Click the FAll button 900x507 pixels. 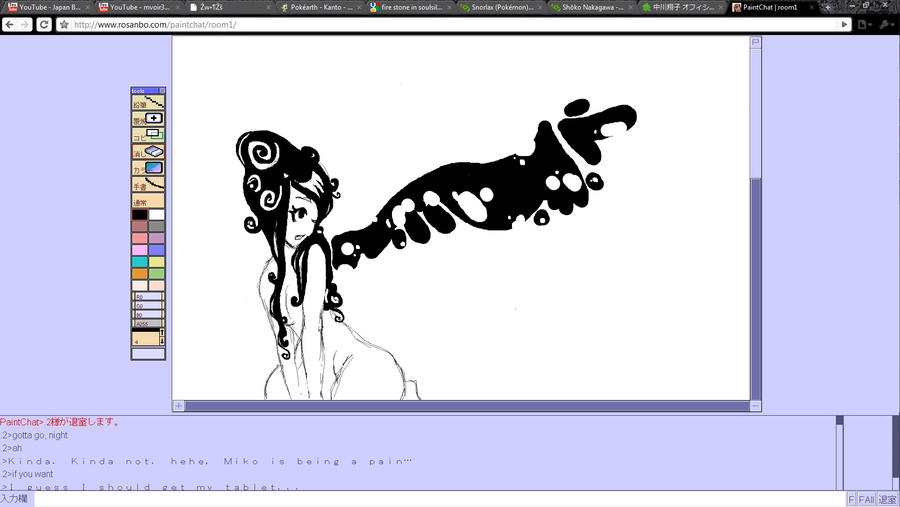(866, 500)
